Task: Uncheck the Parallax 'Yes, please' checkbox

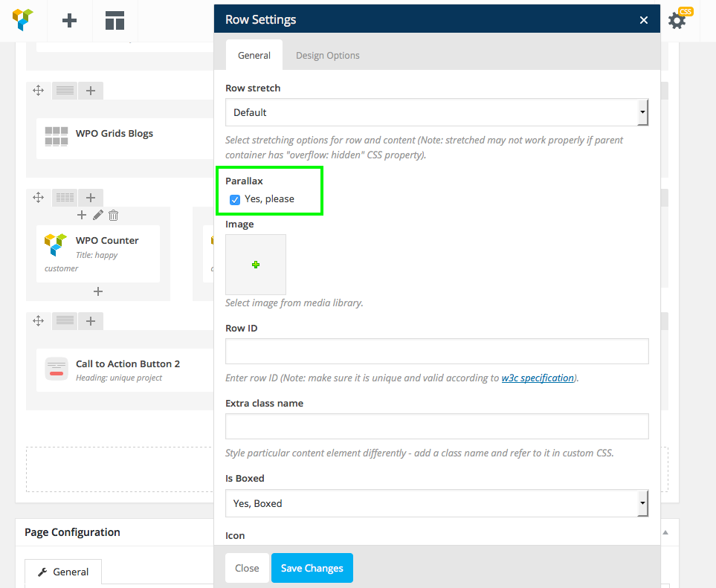Action: pos(235,199)
